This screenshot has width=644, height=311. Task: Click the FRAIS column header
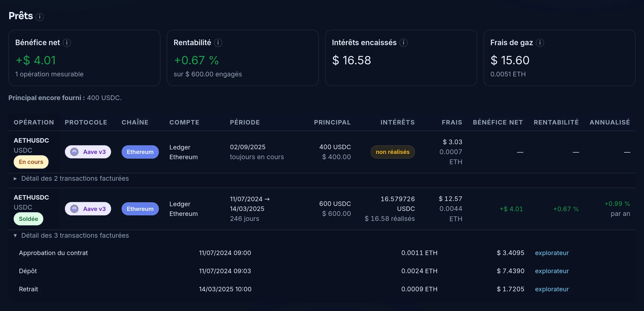pyautogui.click(x=452, y=122)
